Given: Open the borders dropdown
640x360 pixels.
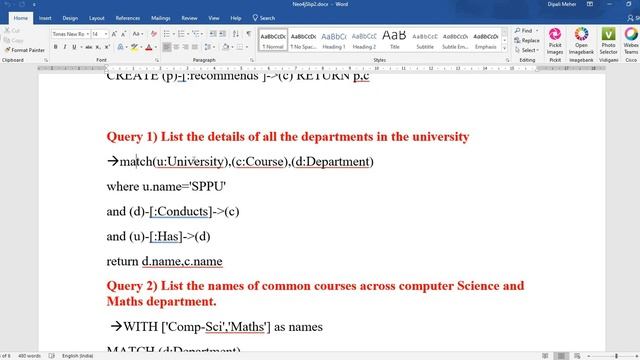Looking at the screenshot, I should (246, 47).
